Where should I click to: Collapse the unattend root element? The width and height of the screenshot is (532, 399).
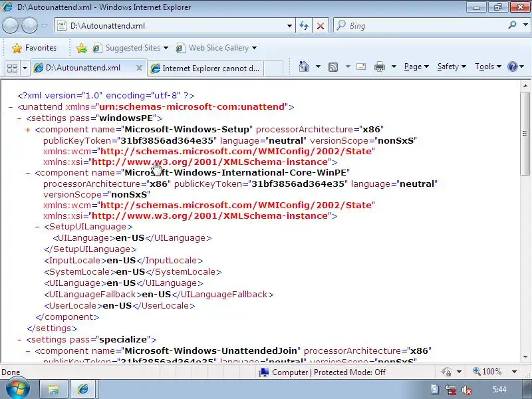point(11,107)
